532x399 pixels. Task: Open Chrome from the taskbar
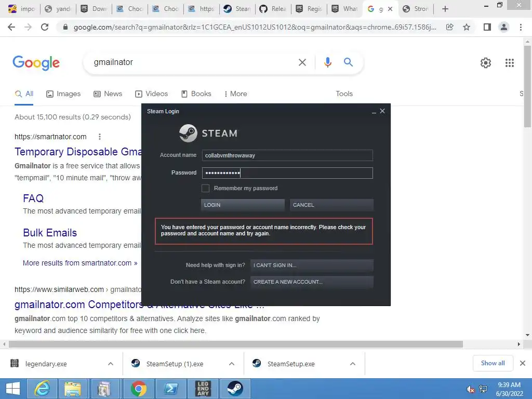point(138,389)
